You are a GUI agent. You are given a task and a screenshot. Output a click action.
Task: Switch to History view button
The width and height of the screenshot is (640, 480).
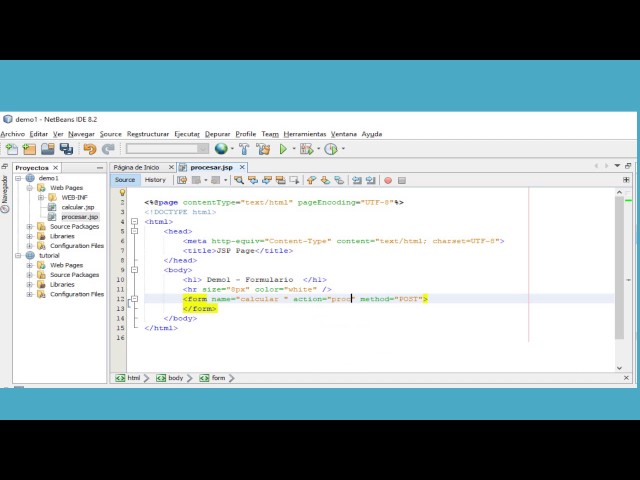click(x=155, y=180)
